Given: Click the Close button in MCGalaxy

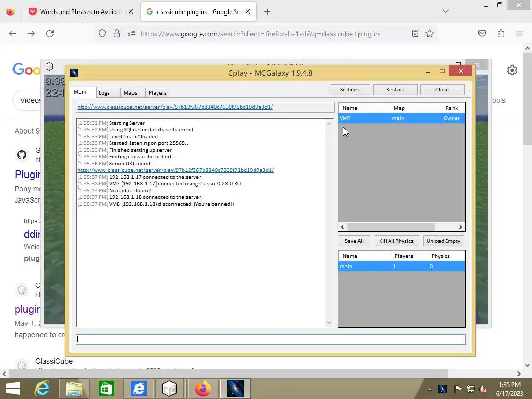Looking at the screenshot, I should click(442, 89).
